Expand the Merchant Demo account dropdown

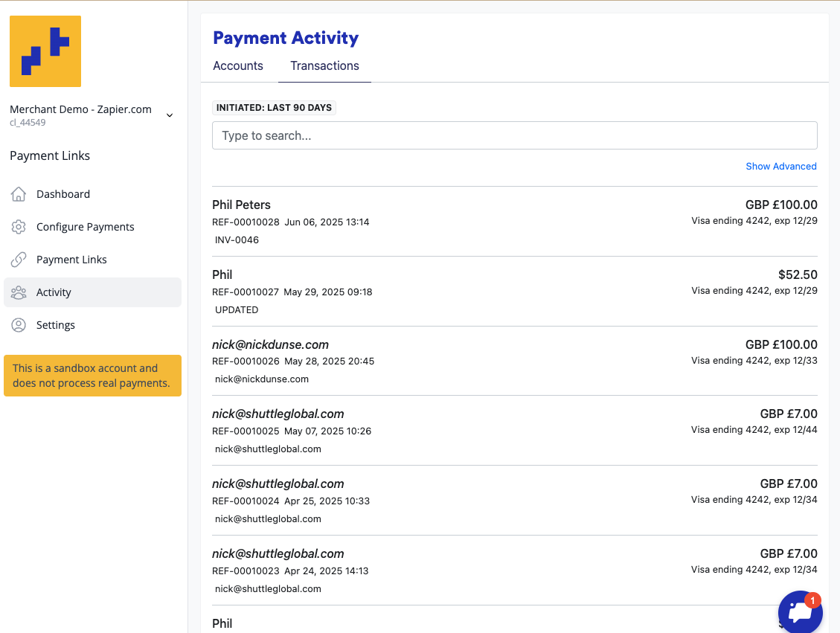click(x=170, y=115)
